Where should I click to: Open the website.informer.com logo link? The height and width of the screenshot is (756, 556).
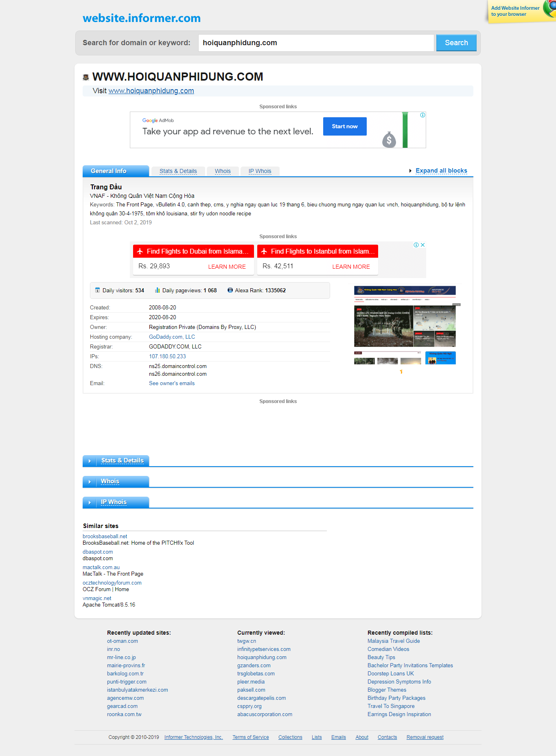(x=142, y=18)
